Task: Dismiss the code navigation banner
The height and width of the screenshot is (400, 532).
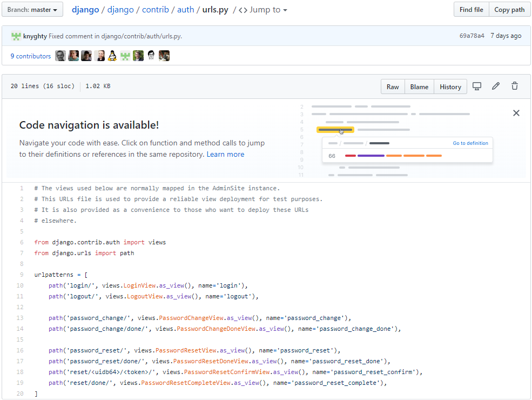Action: click(516, 113)
